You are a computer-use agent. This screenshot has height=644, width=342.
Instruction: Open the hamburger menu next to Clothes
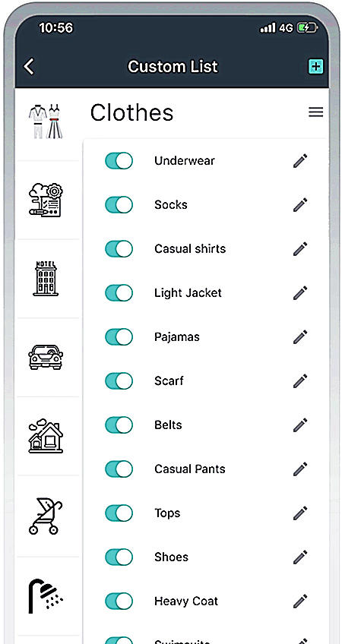pos(315,112)
